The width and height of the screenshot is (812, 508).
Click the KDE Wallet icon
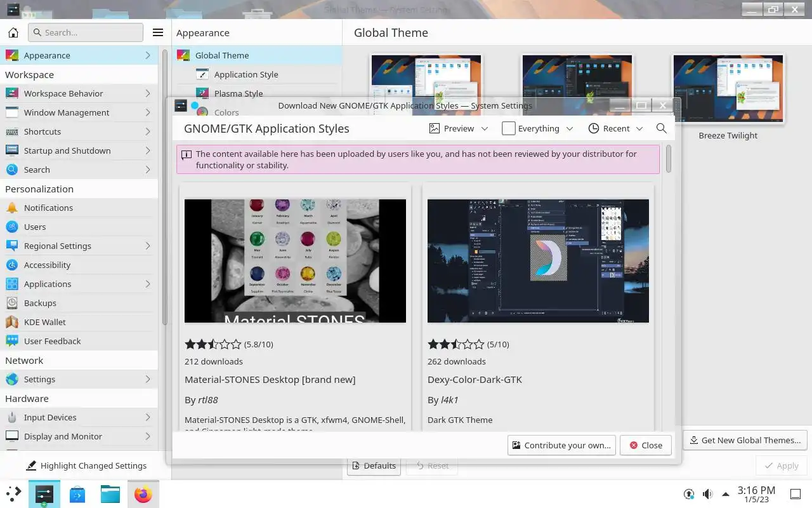12,322
